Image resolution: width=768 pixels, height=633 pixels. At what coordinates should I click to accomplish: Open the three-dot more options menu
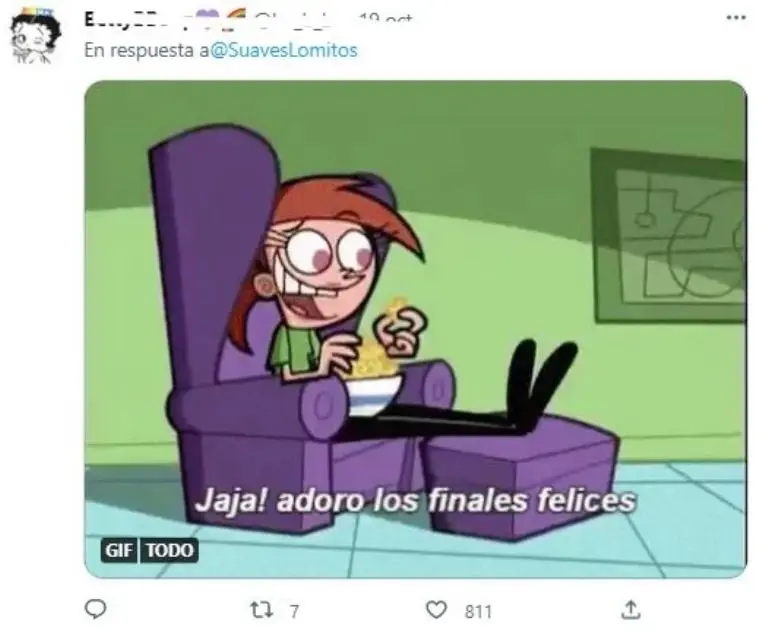[x=736, y=18]
